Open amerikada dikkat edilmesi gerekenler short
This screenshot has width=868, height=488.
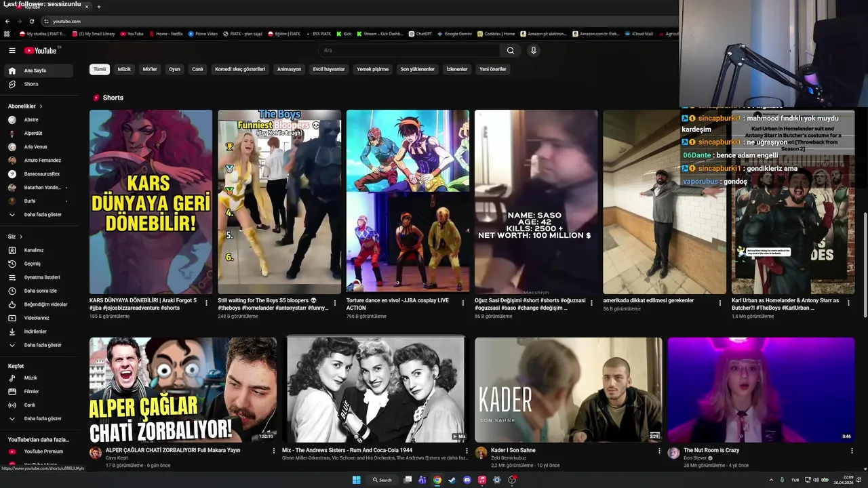[665, 202]
